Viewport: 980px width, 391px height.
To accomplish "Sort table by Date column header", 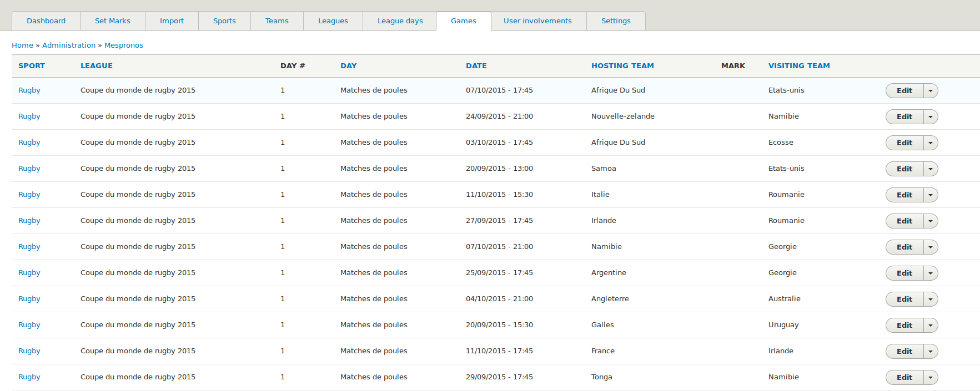I will [x=476, y=66].
